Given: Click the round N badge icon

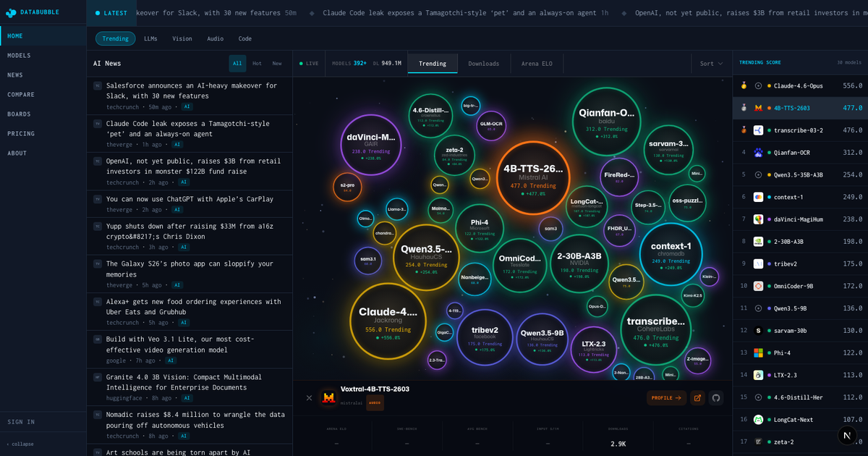Looking at the screenshot, I should (x=846, y=435).
